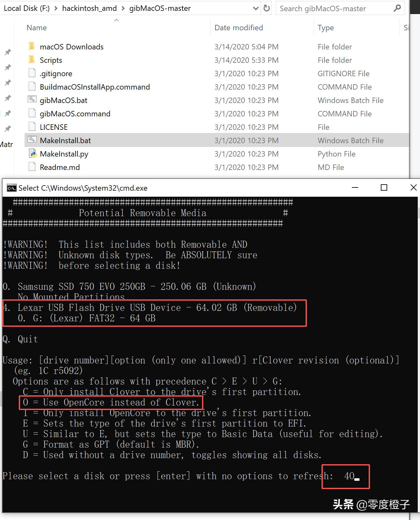Click gibMacOS-master in the address bar
This screenshot has width=420, height=520.
point(160,8)
